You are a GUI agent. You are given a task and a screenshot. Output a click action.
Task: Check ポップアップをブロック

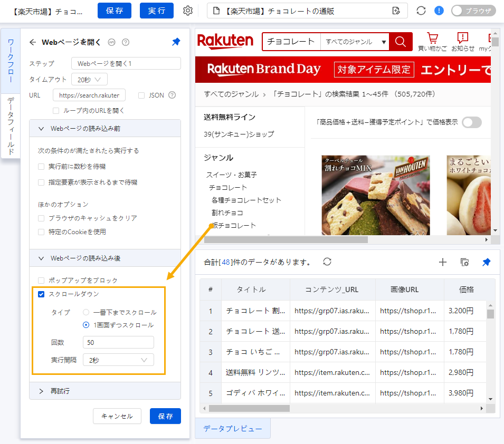click(41, 281)
